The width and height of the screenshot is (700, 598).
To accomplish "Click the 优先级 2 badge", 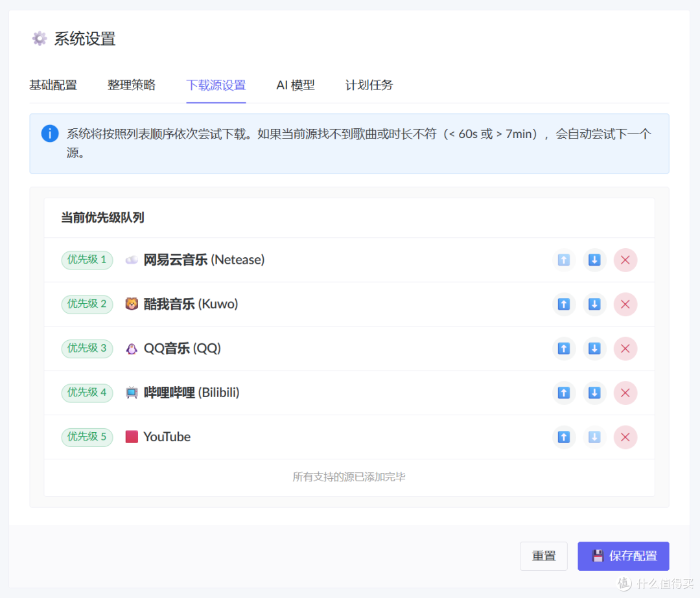I will pyautogui.click(x=87, y=305).
